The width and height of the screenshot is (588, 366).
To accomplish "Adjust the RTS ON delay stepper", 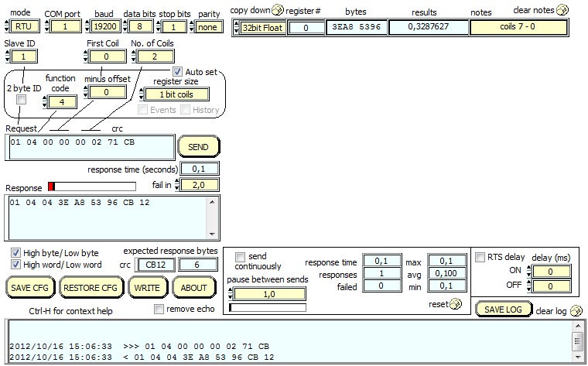I will pos(528,271).
